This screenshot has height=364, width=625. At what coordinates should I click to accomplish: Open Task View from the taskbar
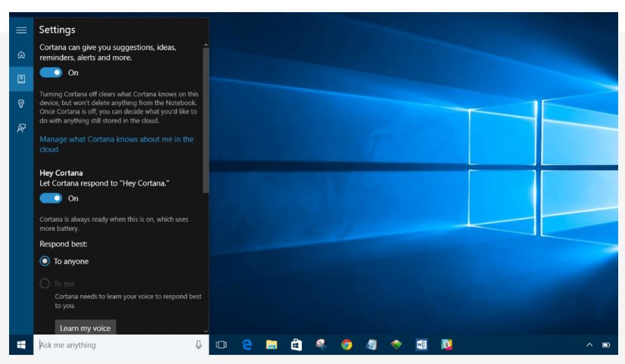point(222,345)
